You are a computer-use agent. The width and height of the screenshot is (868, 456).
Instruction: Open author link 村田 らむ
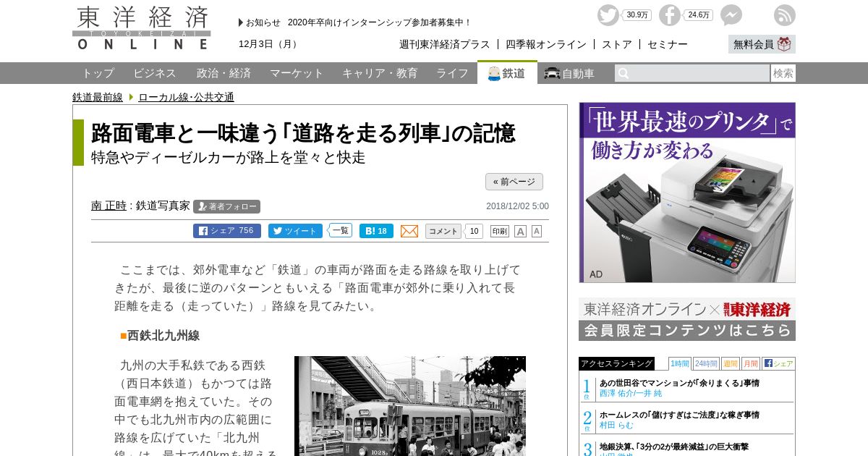616,426
